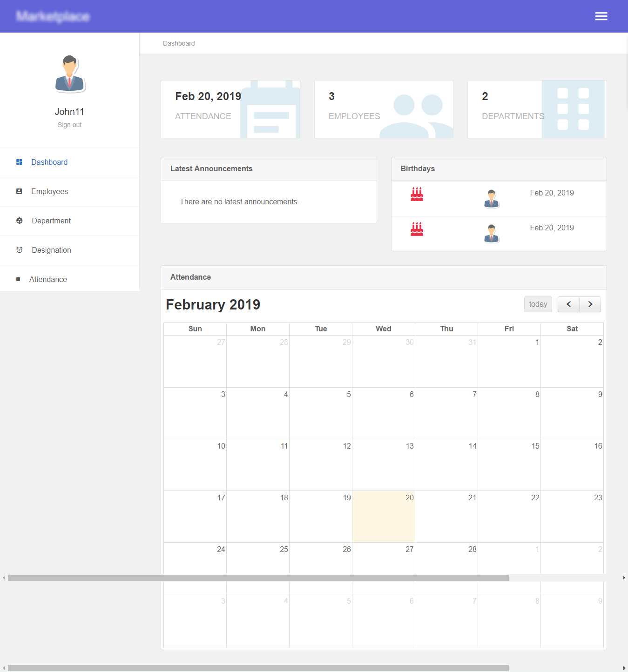Sign out of the John11 account
The height and width of the screenshot is (672, 628).
69,124
